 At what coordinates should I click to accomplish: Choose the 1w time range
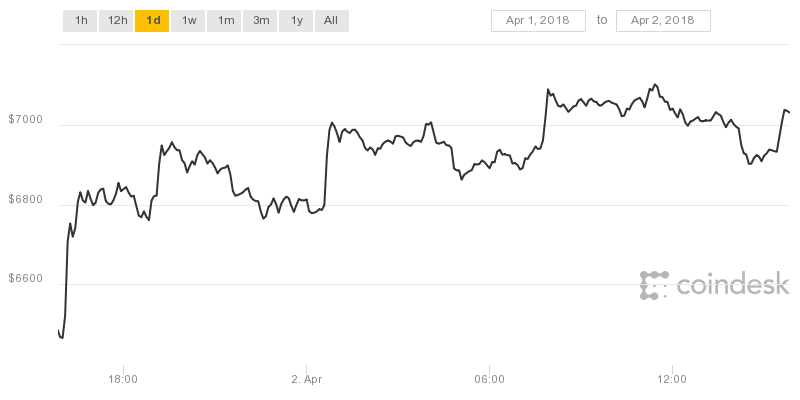(x=188, y=21)
